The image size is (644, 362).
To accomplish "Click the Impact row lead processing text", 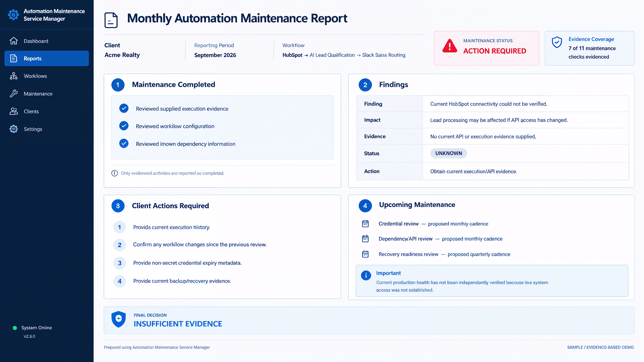I will click(499, 120).
